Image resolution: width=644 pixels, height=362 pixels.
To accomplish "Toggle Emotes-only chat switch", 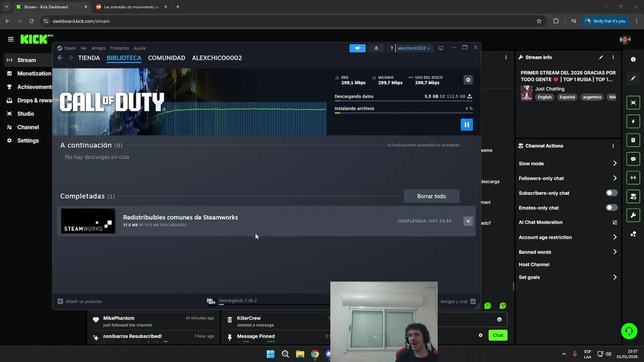I will (611, 208).
